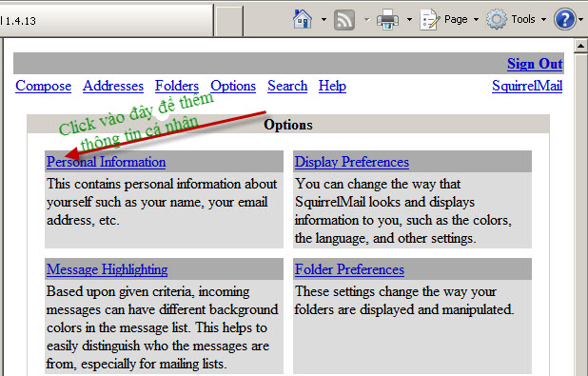Select the Options navigation link
This screenshot has width=588, height=376.
point(233,86)
